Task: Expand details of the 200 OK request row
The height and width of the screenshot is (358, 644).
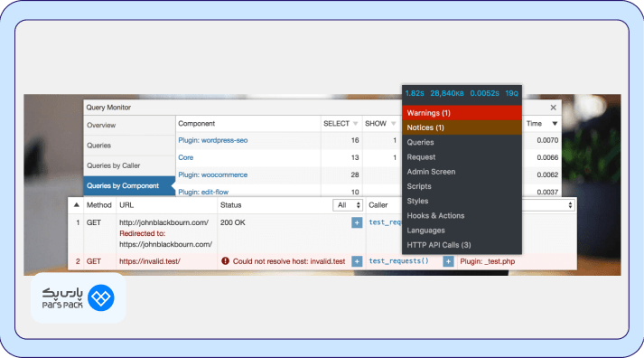Action: [357, 222]
